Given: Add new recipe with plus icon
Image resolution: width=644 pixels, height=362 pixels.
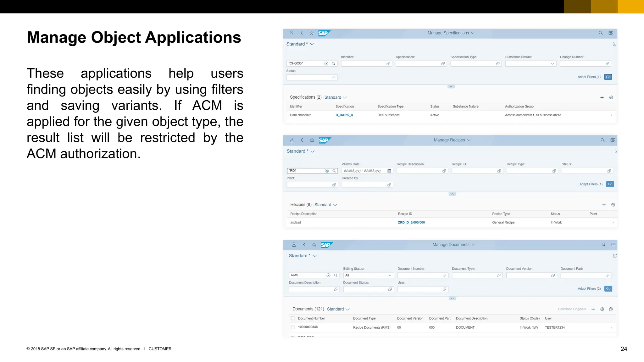Looking at the screenshot, I should point(604,205).
